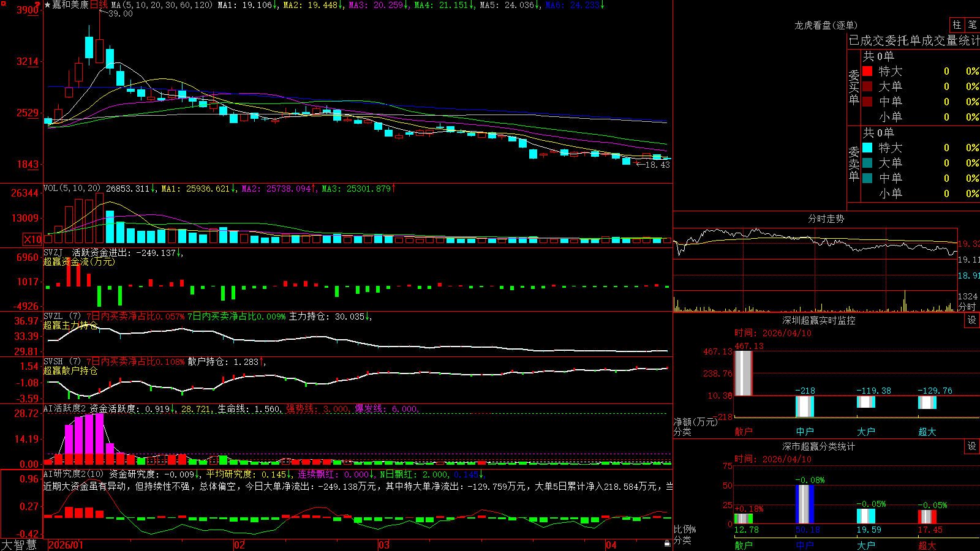Click the 深市超赢分类统计 panel title
Screen dimensions: 980x551
click(818, 446)
